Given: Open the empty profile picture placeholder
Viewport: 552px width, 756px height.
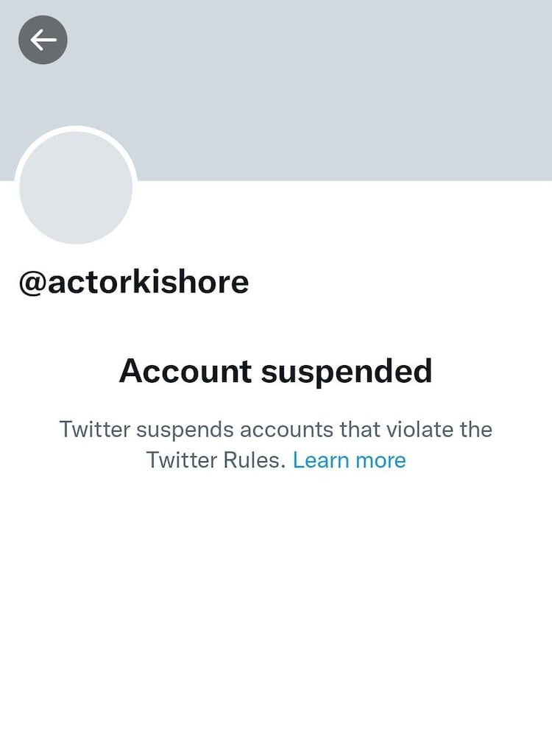Looking at the screenshot, I should (75, 187).
